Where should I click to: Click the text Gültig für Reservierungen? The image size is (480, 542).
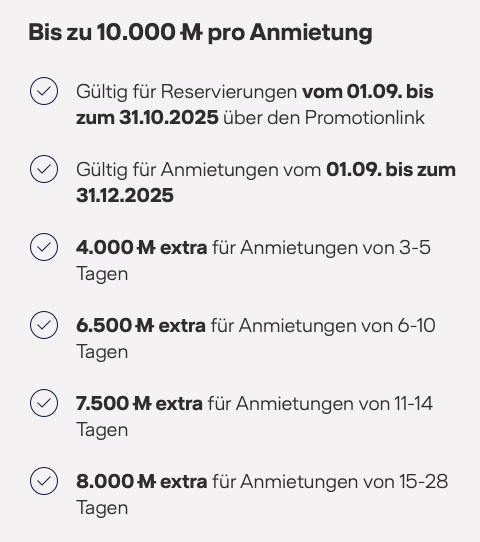point(187,92)
